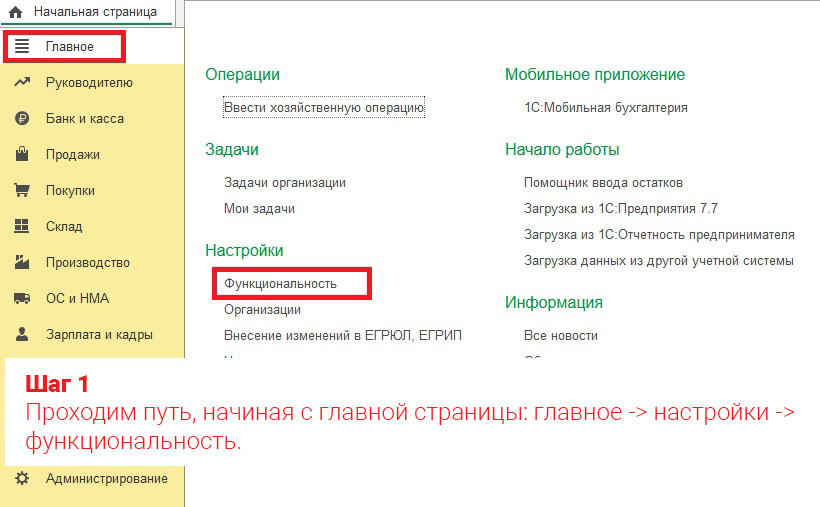
Task: Click the person icon for Зарплата и кадры
Action: [x=22, y=334]
